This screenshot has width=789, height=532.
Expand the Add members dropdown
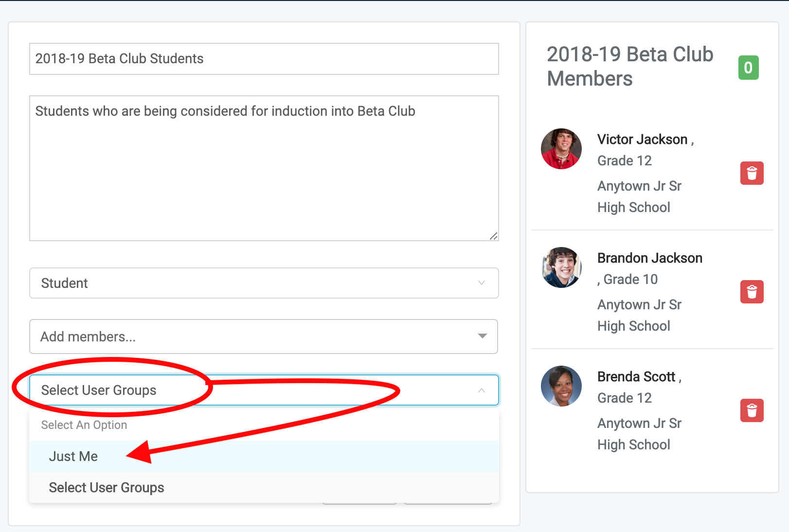coord(264,337)
